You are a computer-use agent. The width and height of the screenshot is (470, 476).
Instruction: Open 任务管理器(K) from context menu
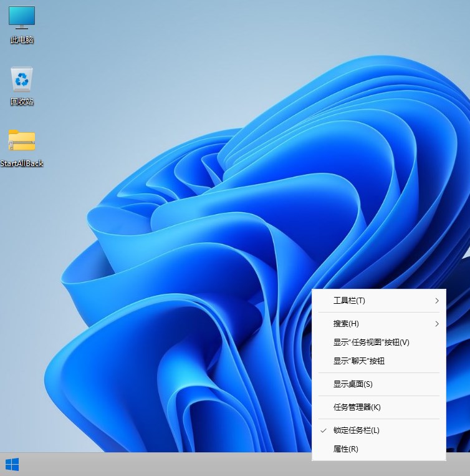coord(379,407)
